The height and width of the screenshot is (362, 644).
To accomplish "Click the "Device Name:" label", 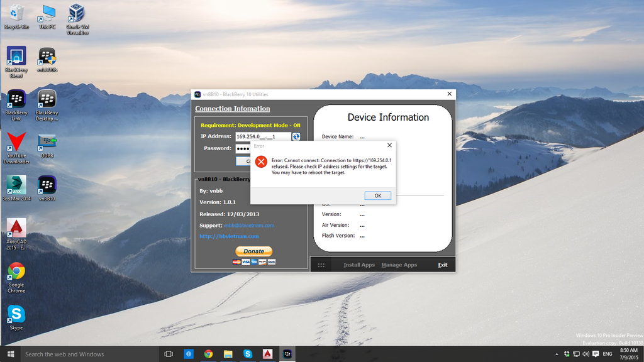I will click(338, 136).
